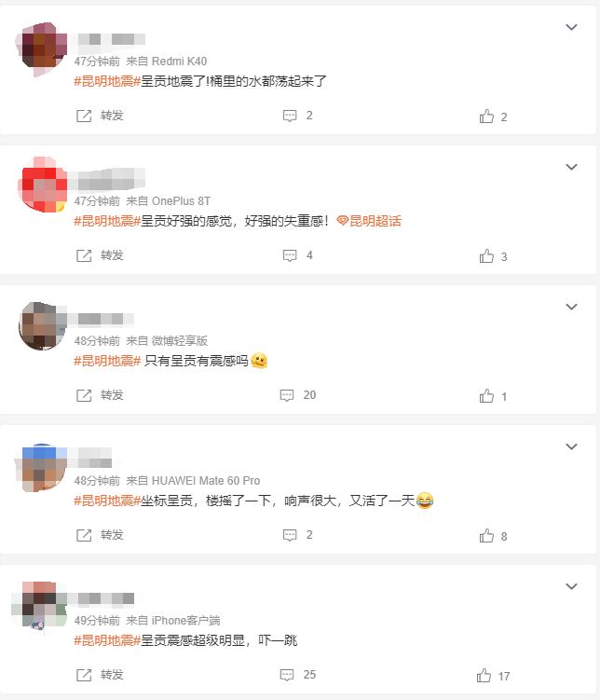
Task: Like the post showing 17 likes
Action: (x=493, y=676)
